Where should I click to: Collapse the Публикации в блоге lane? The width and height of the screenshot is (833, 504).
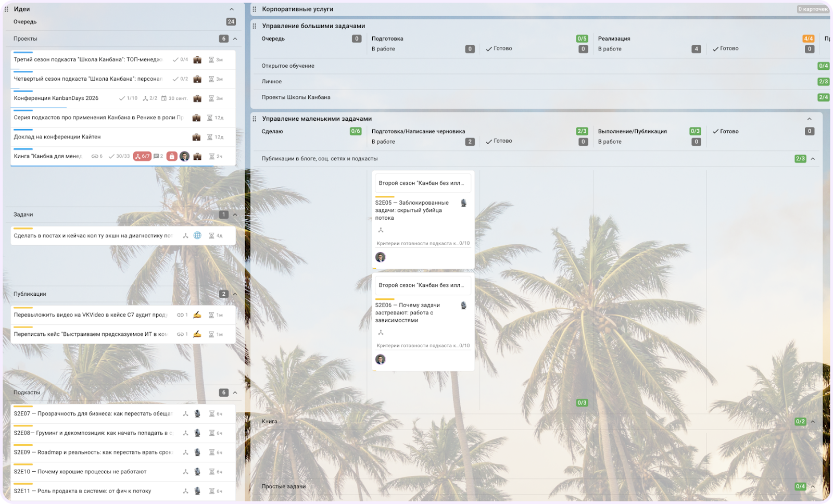tap(813, 159)
